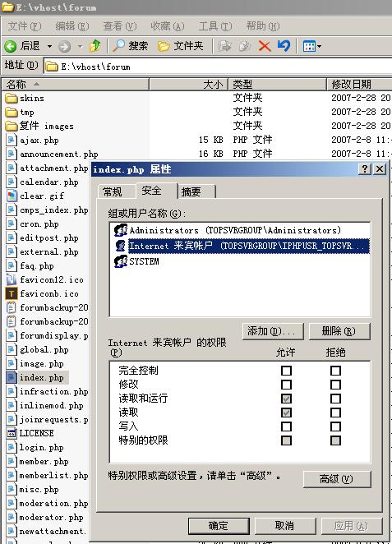Sort by 类型 (Type) column header
392x544 pixels.
click(277, 84)
